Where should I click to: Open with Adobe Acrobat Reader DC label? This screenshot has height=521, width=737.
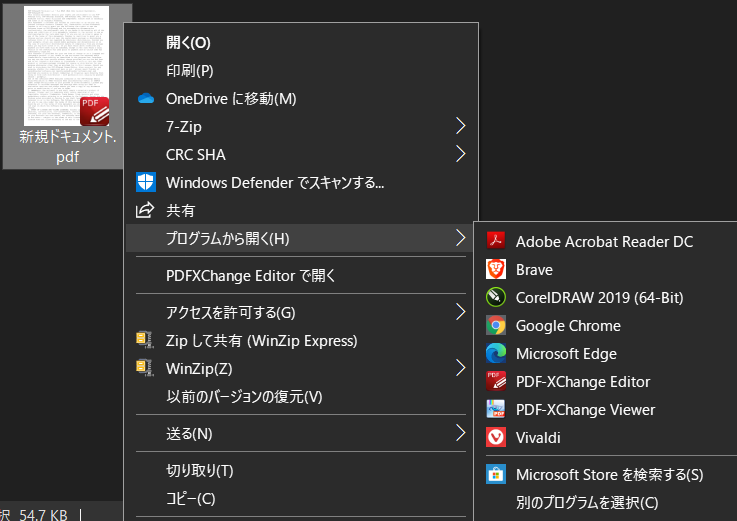coord(604,241)
